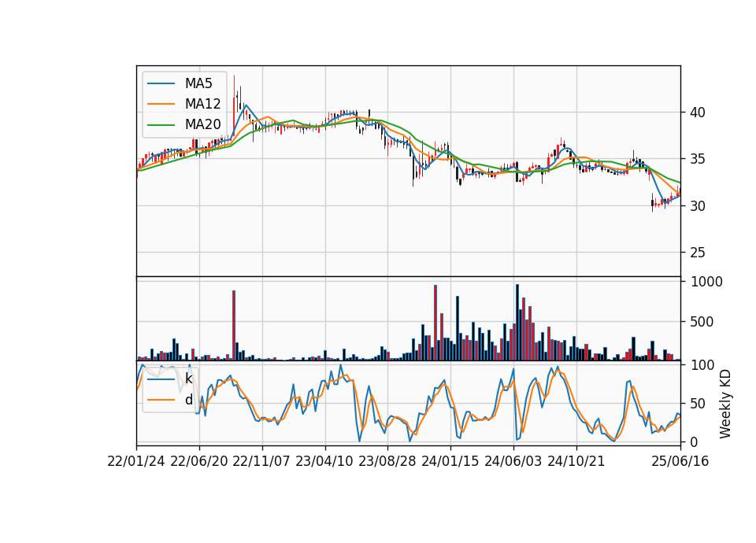Click the volume axis value 500
Image resolution: width=756 pixels, height=543 pixels.
pos(702,322)
